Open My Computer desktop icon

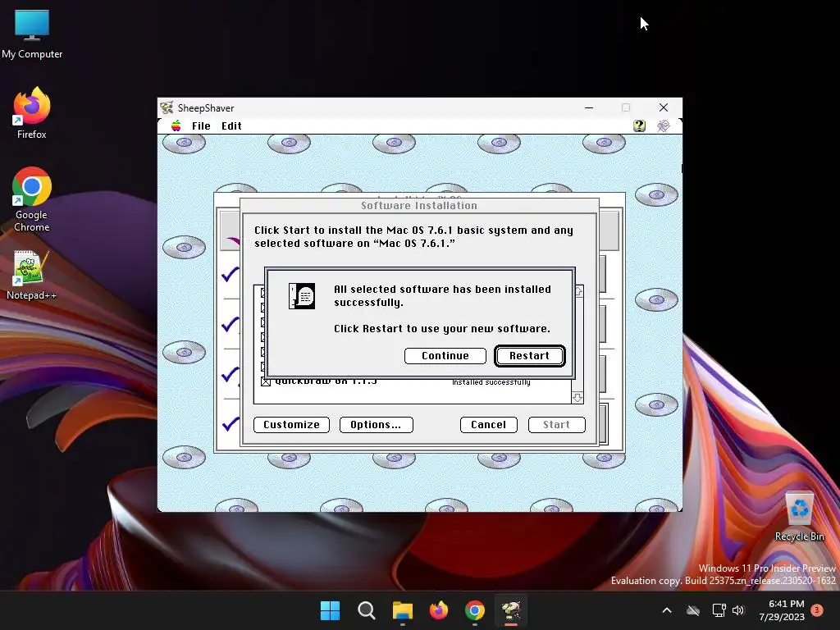click(32, 34)
